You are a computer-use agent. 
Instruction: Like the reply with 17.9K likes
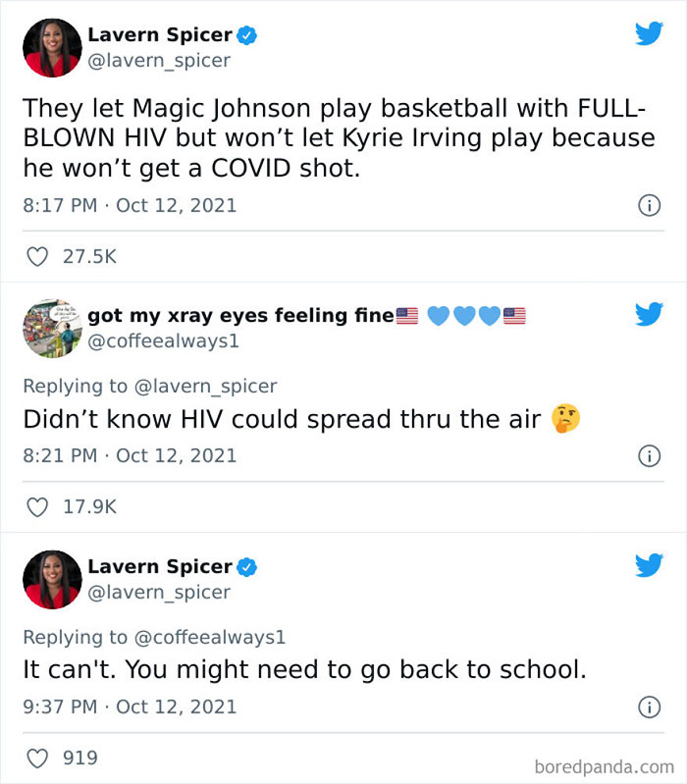[x=37, y=507]
